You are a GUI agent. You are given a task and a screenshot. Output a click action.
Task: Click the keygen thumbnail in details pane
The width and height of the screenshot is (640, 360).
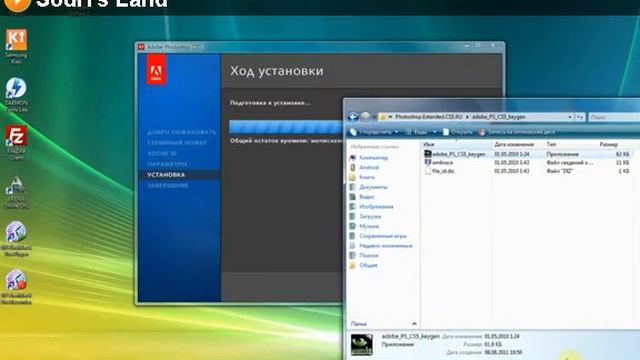(x=362, y=344)
